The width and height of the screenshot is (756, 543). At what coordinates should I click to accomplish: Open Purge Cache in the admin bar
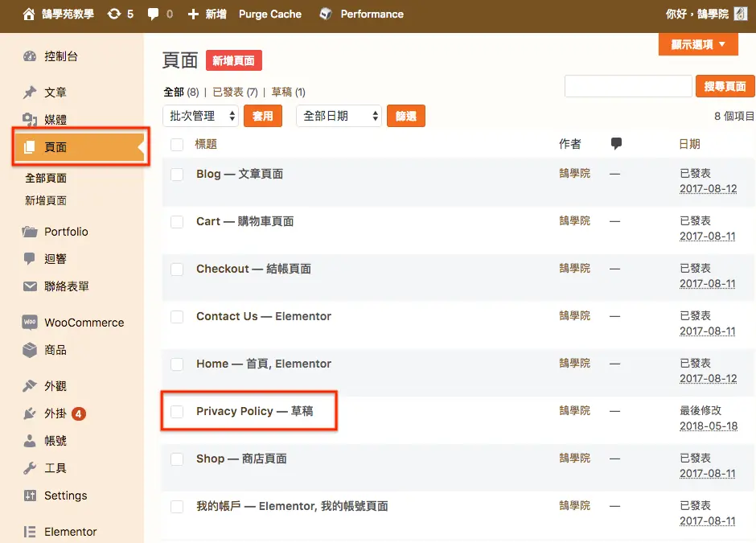pyautogui.click(x=270, y=14)
